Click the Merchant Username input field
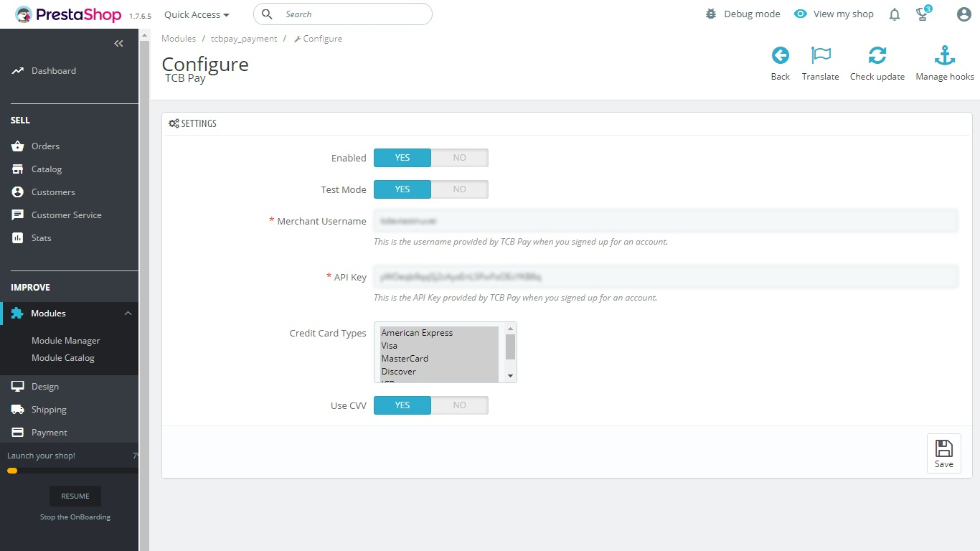980x551 pixels. point(666,221)
